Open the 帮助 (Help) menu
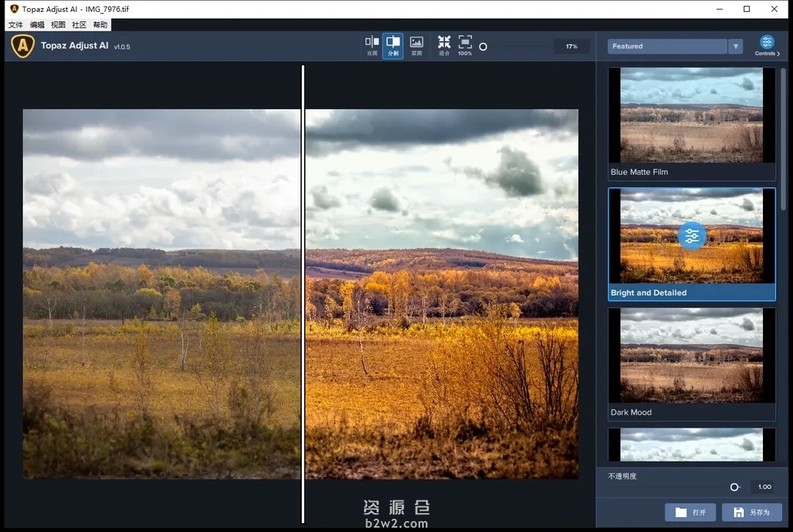793x532 pixels. [x=100, y=25]
